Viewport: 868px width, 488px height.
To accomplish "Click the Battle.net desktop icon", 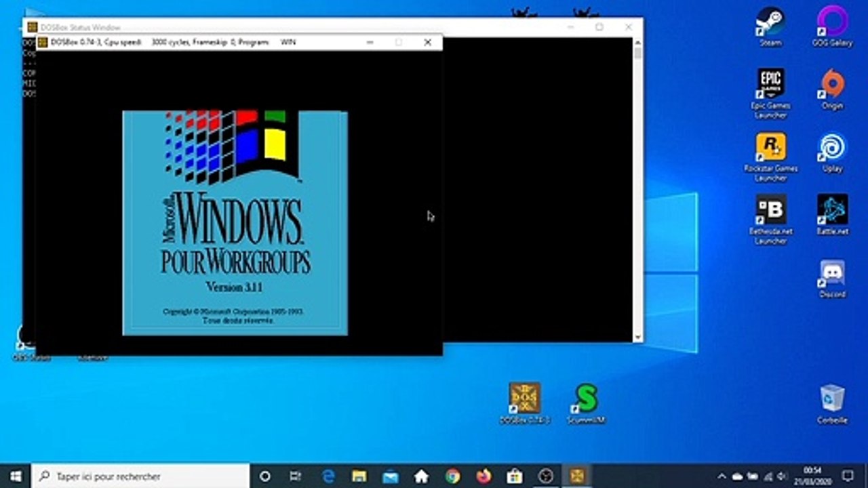I will click(x=832, y=215).
